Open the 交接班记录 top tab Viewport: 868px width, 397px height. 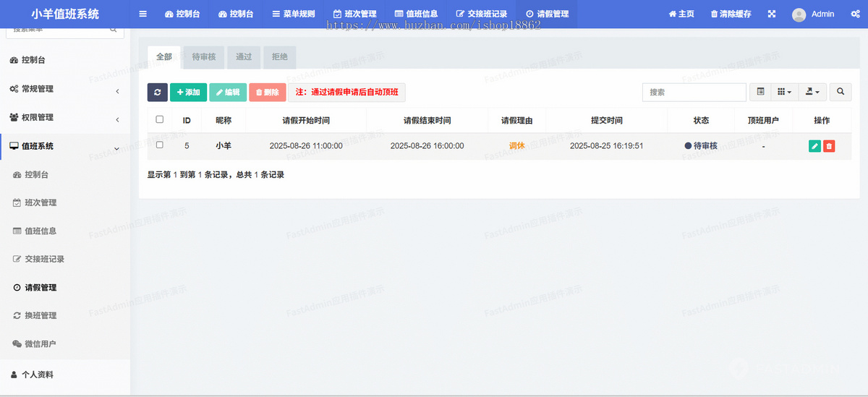(x=482, y=14)
